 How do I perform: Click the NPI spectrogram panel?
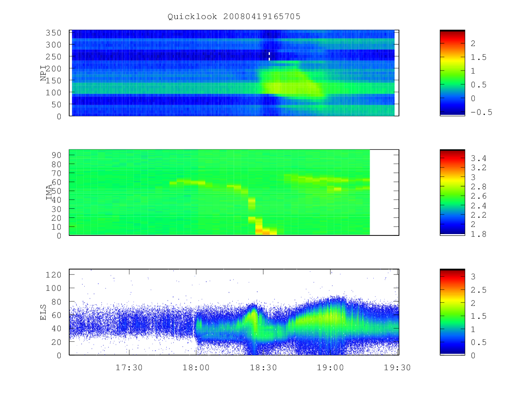(234, 73)
